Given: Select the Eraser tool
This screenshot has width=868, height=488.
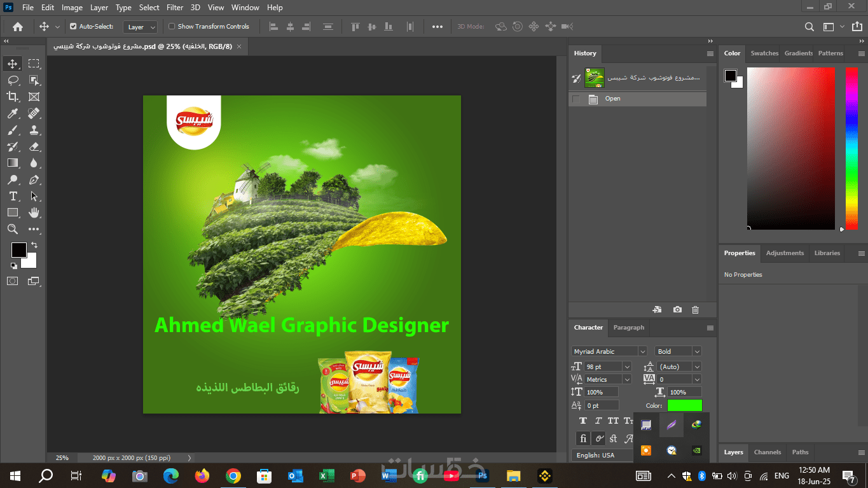Looking at the screenshot, I should tap(34, 146).
